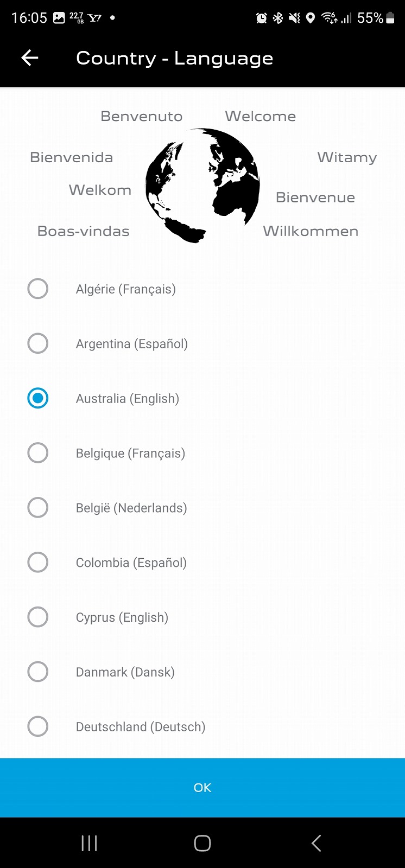Pick the Cyprus (English) radio button
Screen dimensions: 405x868
(38, 617)
